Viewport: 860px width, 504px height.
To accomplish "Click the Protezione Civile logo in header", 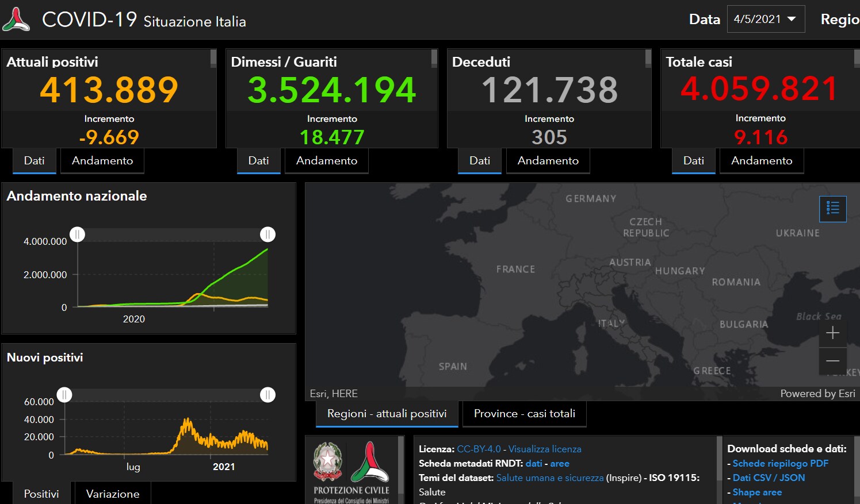I will tap(16, 20).
